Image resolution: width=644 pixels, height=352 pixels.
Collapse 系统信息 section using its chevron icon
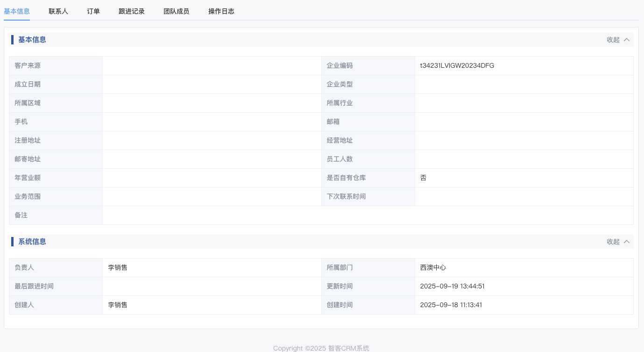(627, 242)
